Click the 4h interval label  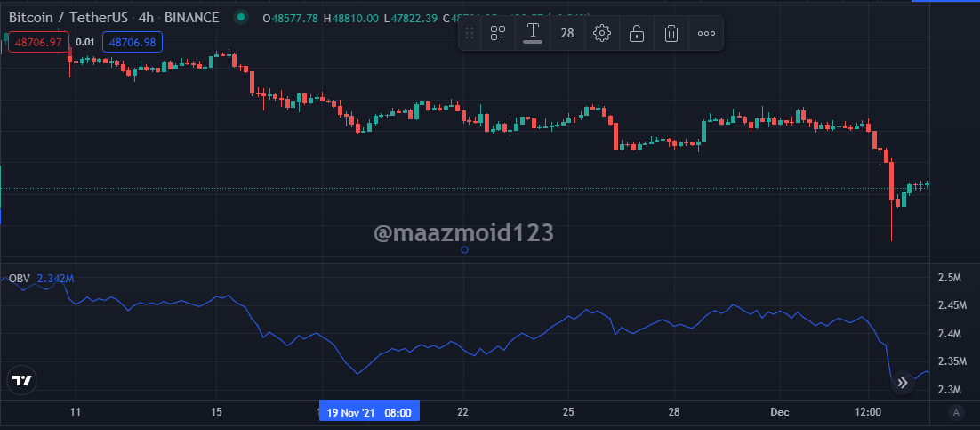[x=146, y=18]
